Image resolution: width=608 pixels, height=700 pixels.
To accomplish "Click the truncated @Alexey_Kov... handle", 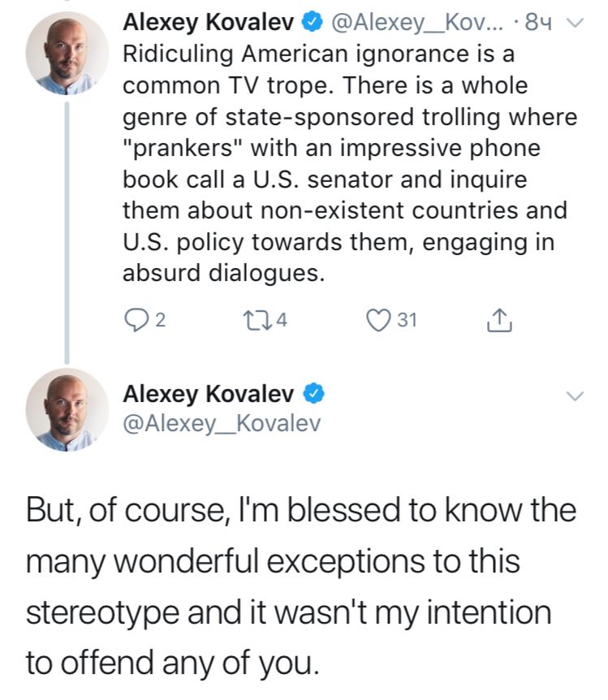I will pyautogui.click(x=416, y=23).
